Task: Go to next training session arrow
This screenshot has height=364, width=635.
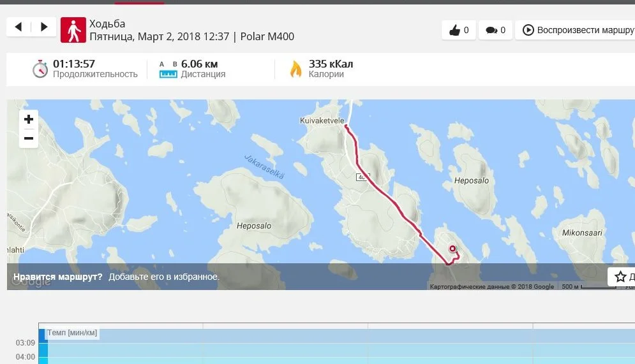Action: click(x=44, y=27)
